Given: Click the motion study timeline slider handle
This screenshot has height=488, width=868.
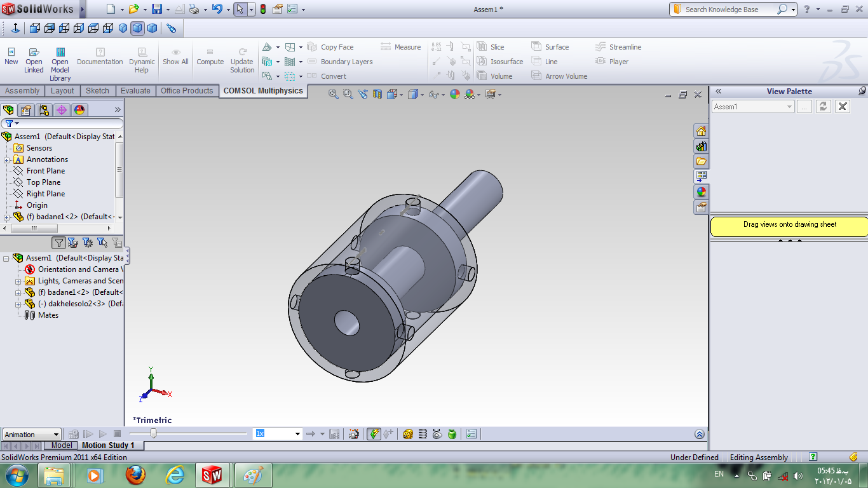Looking at the screenshot, I should (x=153, y=433).
